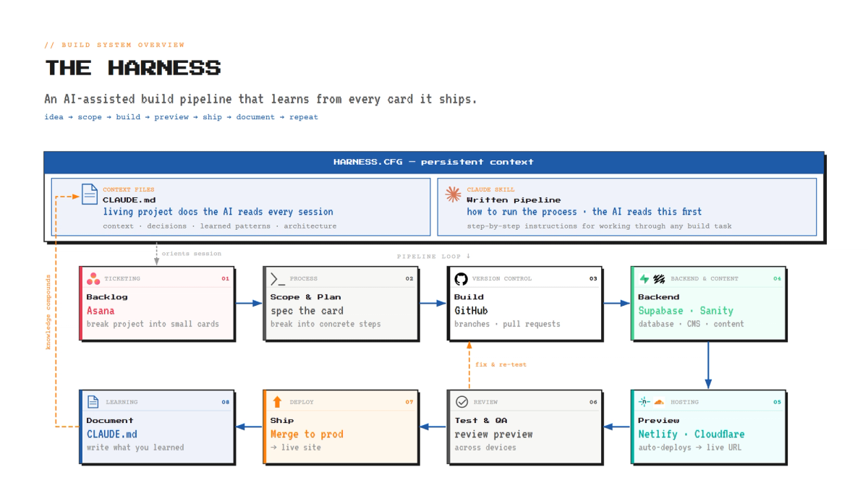Open the Build GitHub card

point(524,303)
